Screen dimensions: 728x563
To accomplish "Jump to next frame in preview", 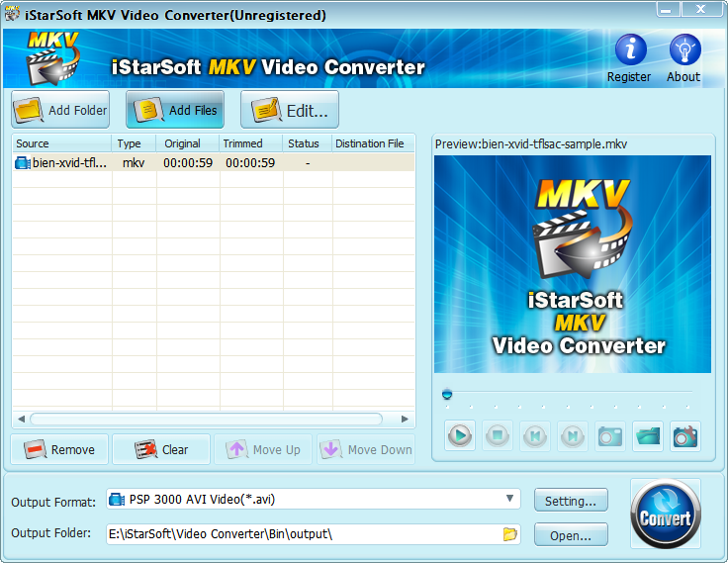I will (x=573, y=435).
